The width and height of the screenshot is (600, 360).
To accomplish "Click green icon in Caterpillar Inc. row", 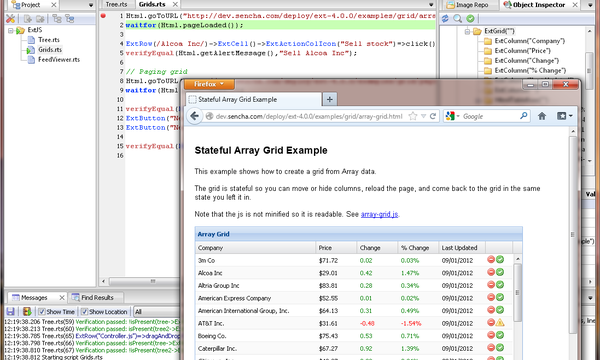I will (500, 348).
